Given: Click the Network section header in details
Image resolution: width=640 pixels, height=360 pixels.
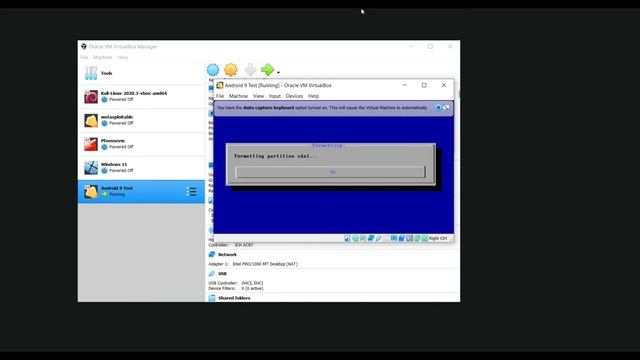Looking at the screenshot, I should pyautogui.click(x=227, y=255).
